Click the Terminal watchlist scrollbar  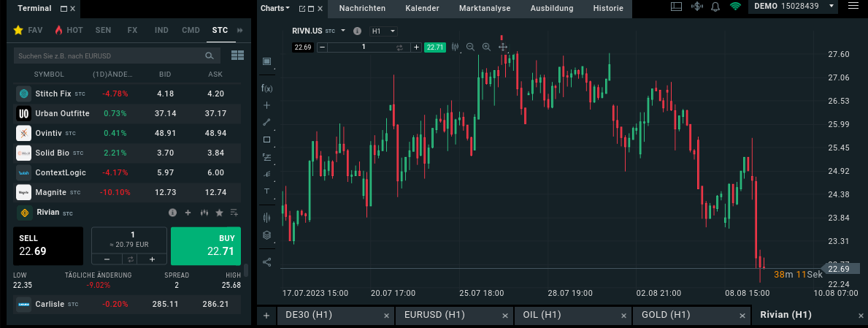(x=246, y=270)
